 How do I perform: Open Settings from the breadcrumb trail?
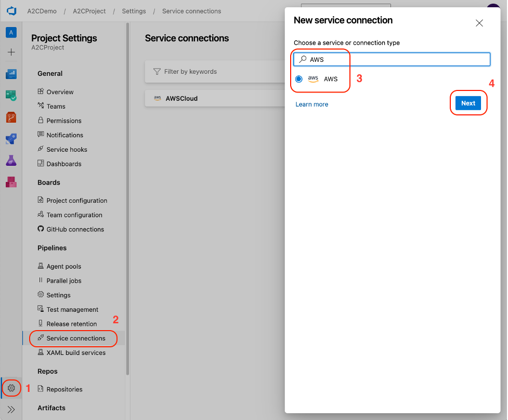134,11
